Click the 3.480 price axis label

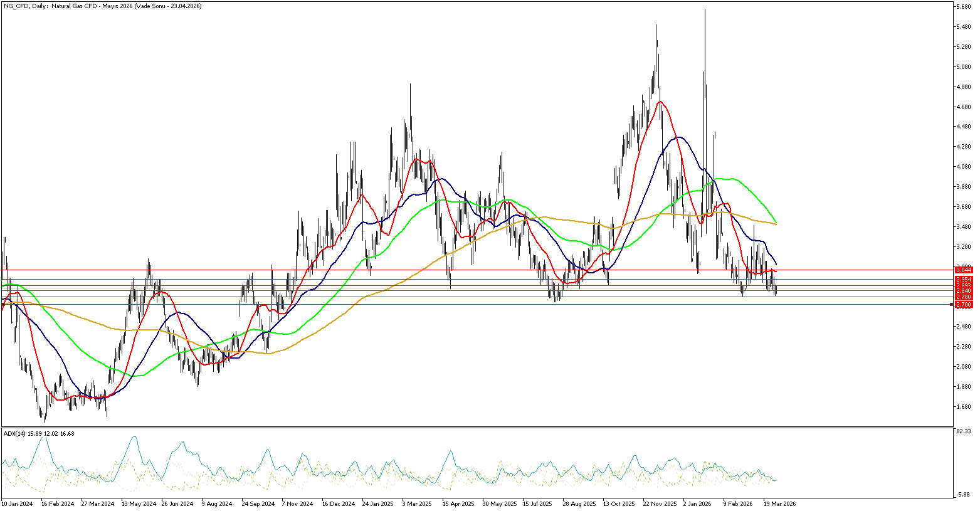tap(964, 226)
